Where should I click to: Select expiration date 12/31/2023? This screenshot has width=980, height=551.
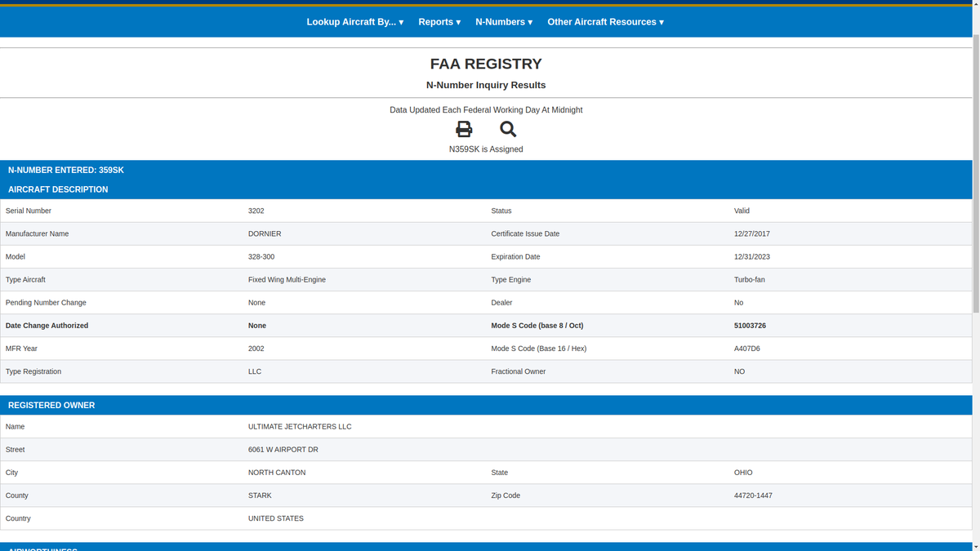coord(752,256)
